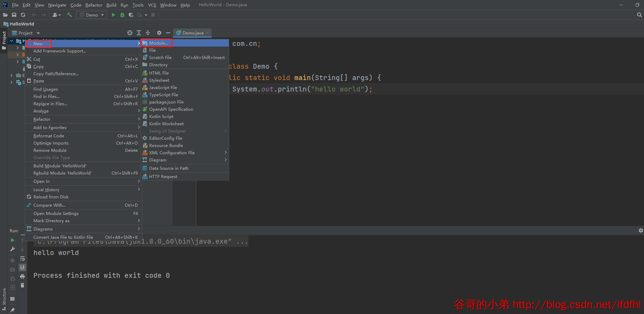
Task: Click the Dump Threads camera icon
Action: [x=12, y=269]
